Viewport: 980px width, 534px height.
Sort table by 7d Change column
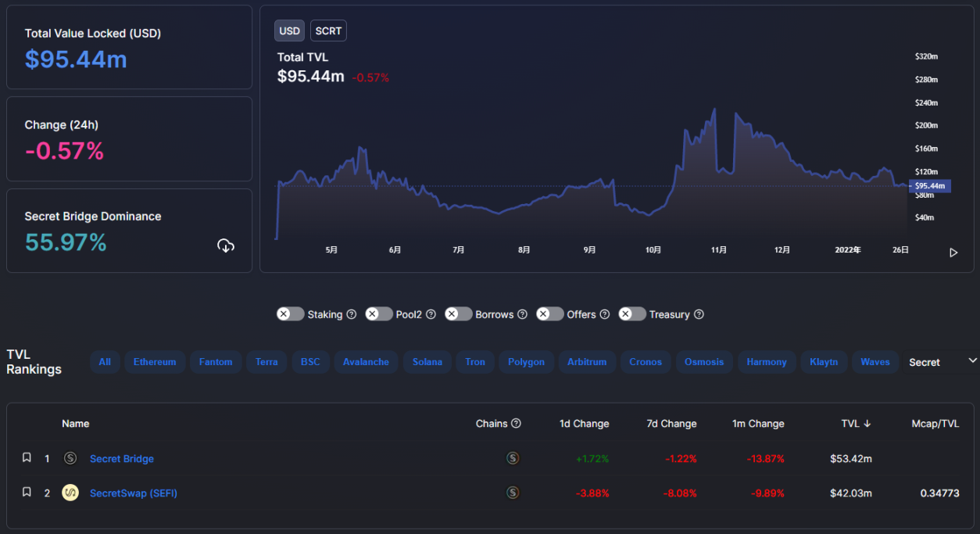tap(672, 424)
